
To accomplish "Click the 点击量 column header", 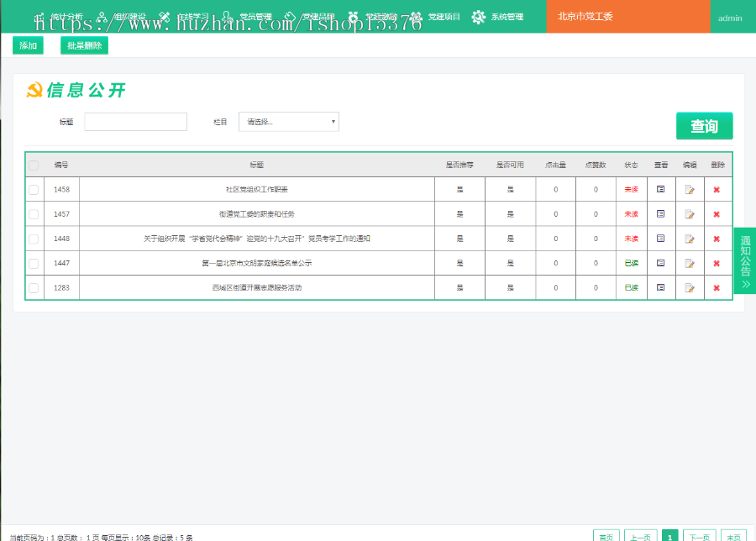I will click(555, 165).
